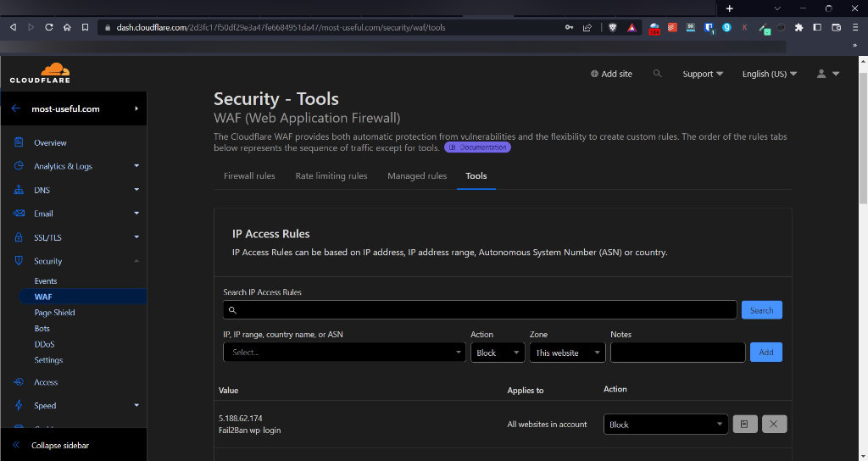Open Brave Rewards triangle icon
Screen dimensions: 868x461
pyautogui.click(x=632, y=27)
